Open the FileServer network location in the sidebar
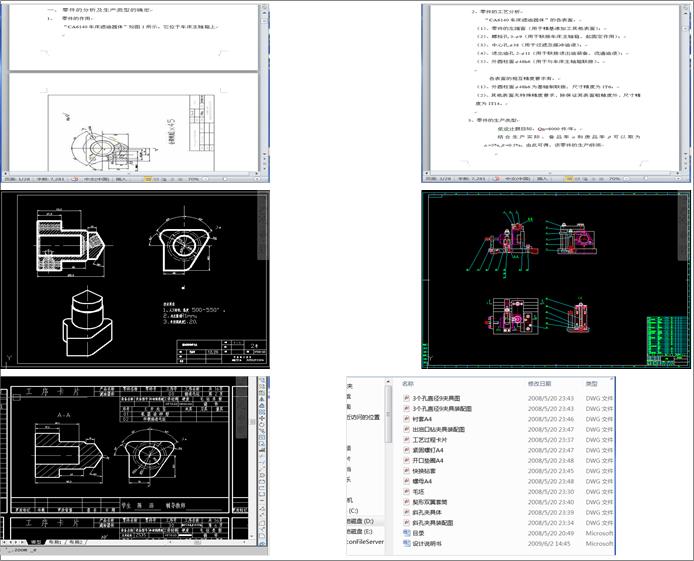The width and height of the screenshot is (694, 561). 366,542
